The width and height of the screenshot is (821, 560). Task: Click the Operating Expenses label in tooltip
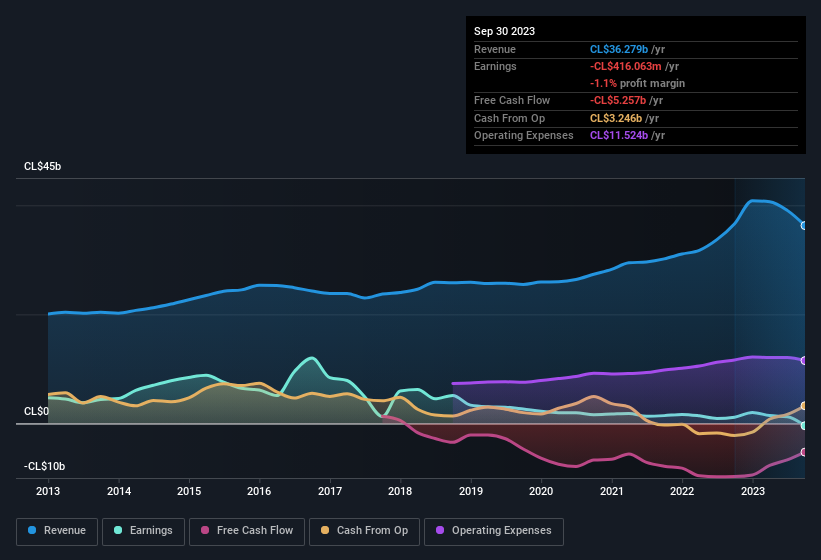[x=524, y=136]
